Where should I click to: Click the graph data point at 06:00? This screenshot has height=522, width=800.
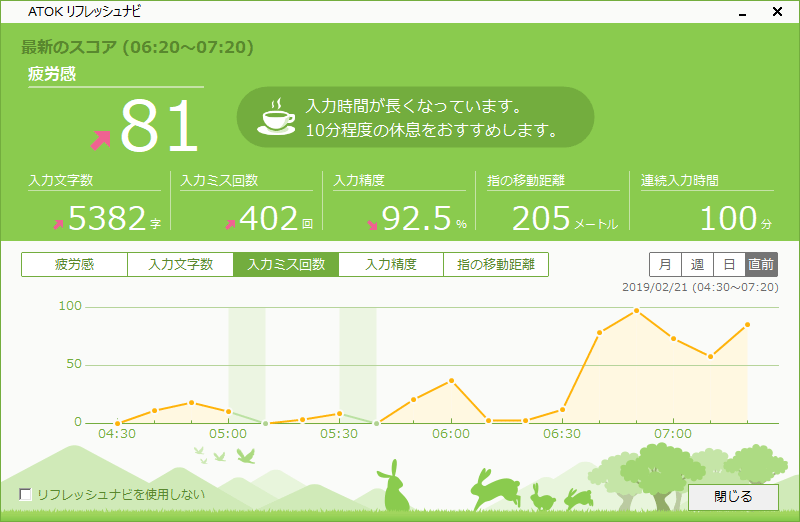451,381
